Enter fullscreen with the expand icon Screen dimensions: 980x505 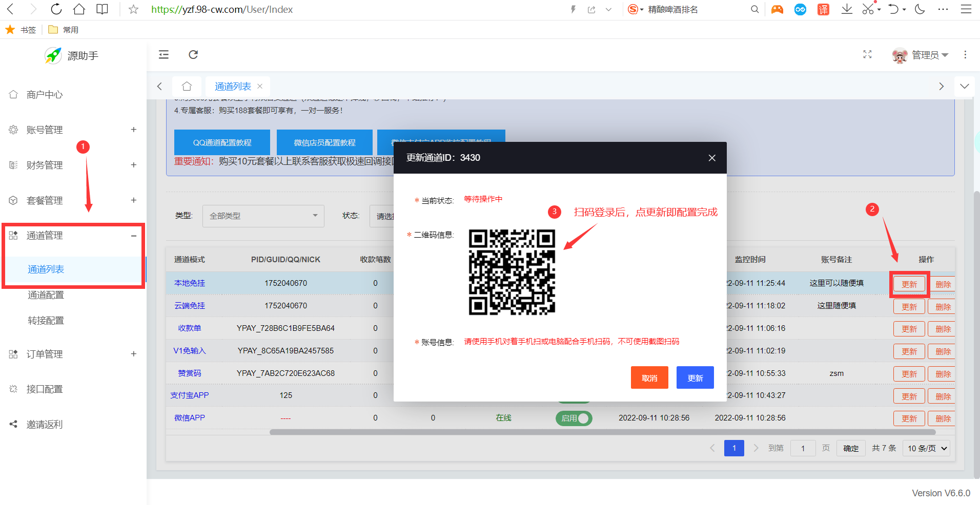click(867, 54)
